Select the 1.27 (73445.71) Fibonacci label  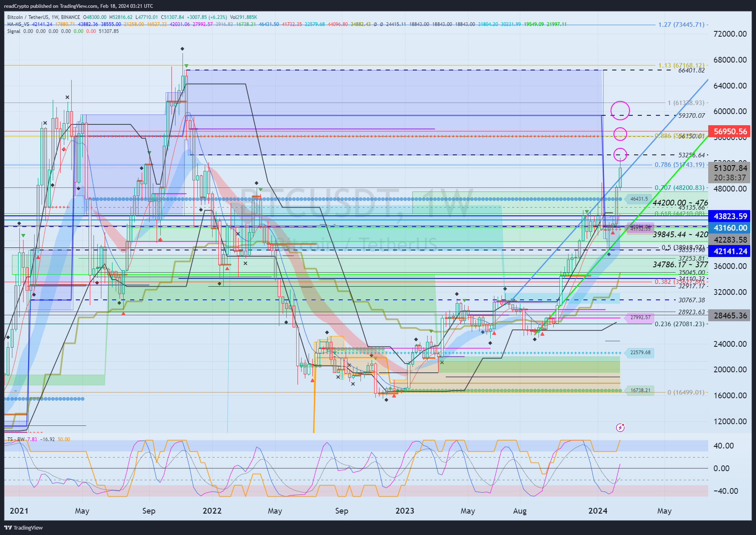[681, 25]
